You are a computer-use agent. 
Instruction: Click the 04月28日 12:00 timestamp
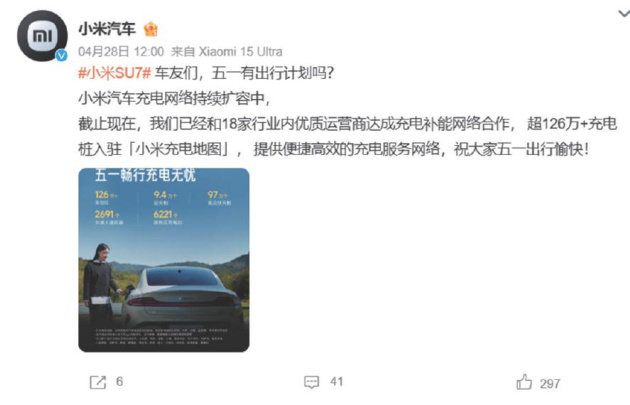121,51
